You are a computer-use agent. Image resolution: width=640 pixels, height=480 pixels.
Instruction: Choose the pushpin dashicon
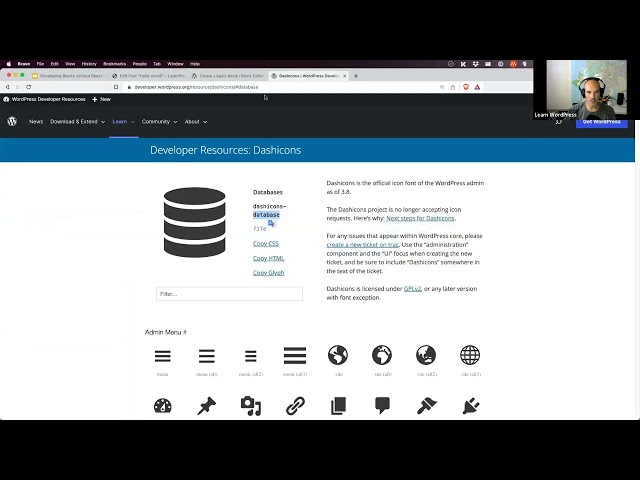pyautogui.click(x=207, y=406)
